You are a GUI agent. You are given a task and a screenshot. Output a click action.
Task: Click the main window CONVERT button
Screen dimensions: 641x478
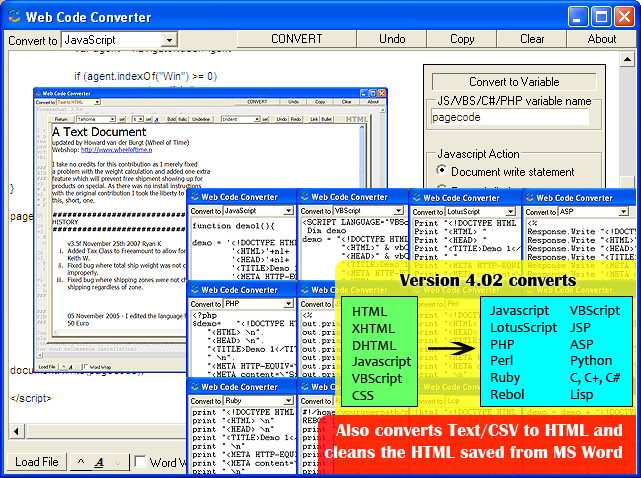(x=296, y=39)
